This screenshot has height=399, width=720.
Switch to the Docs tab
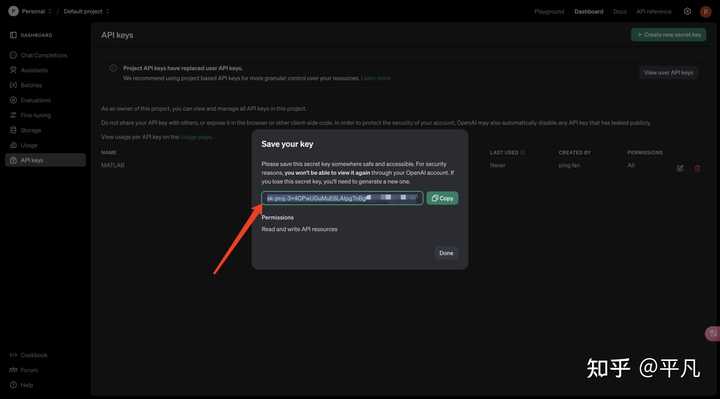pos(619,11)
